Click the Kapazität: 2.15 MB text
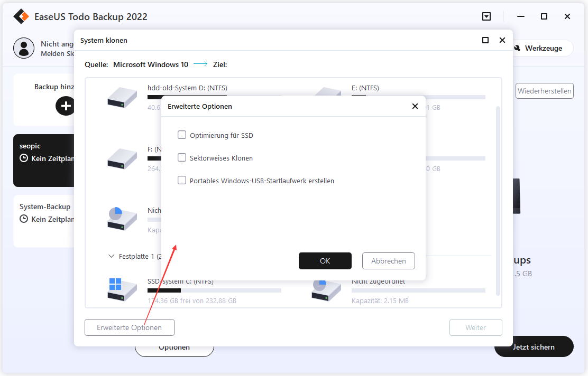588x376 pixels. click(x=380, y=300)
